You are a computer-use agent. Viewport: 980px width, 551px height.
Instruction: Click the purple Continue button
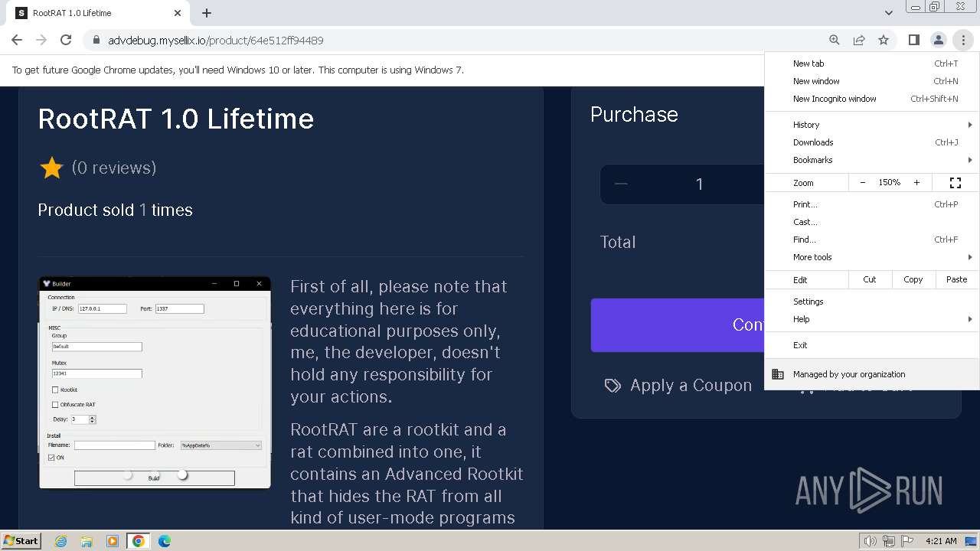pyautogui.click(x=678, y=324)
